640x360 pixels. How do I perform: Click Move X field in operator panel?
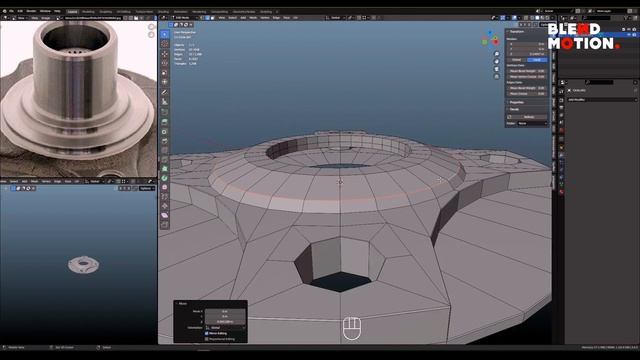click(225, 311)
